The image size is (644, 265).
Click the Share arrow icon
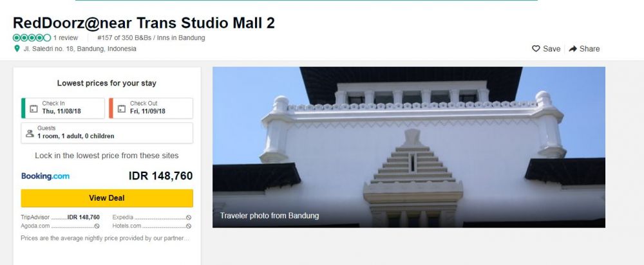573,49
